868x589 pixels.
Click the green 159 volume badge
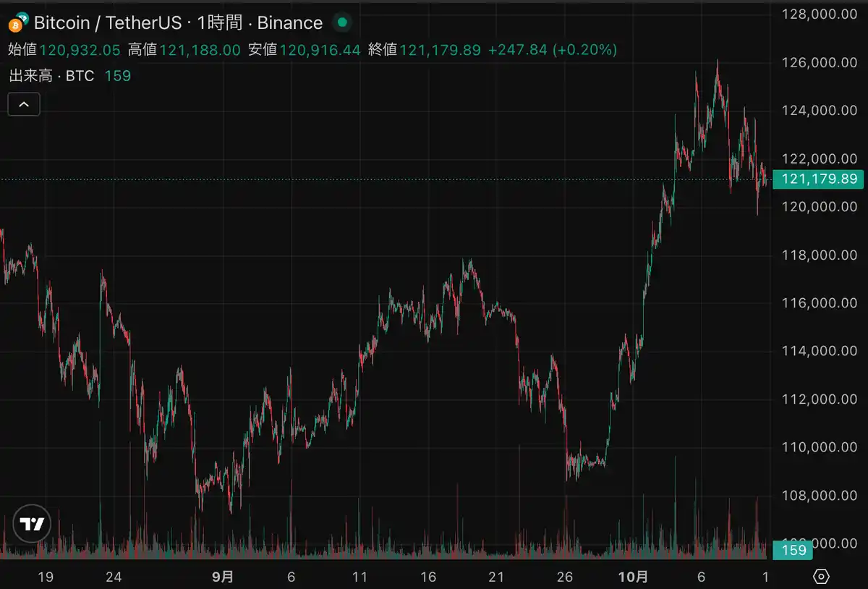point(793,551)
